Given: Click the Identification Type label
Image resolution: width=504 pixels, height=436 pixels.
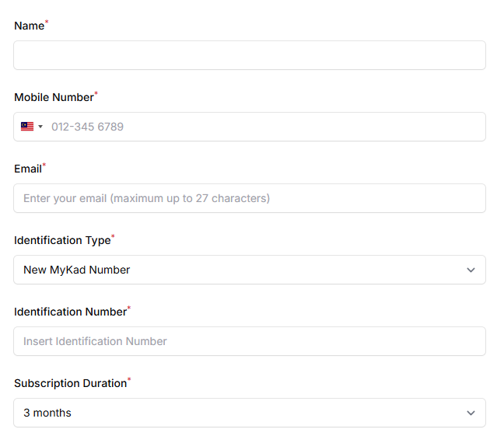Looking at the screenshot, I should click(x=62, y=240).
